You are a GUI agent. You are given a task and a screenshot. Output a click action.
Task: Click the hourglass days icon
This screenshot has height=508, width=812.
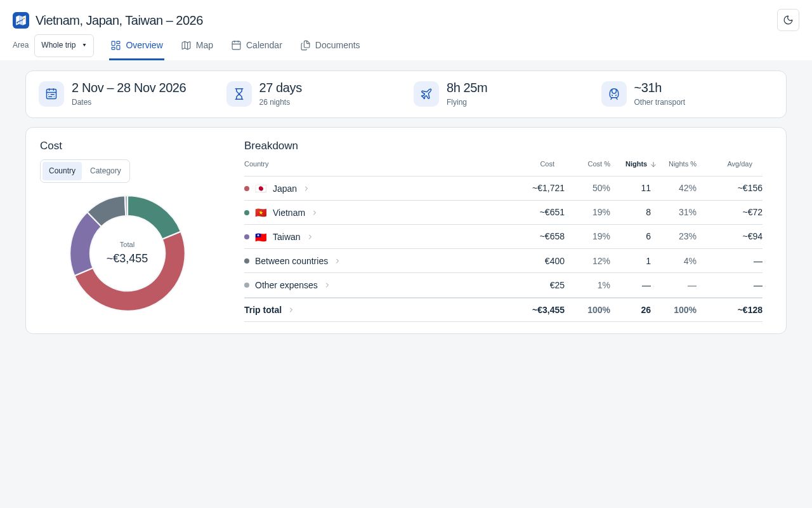click(239, 94)
